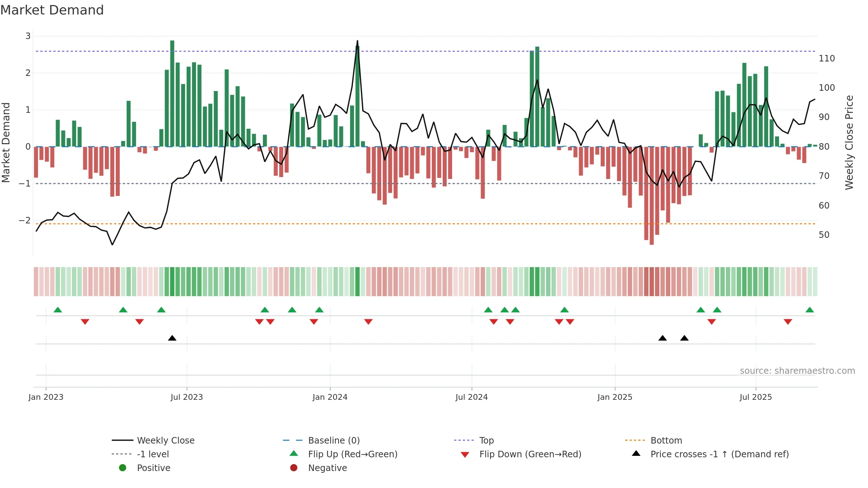The image size is (868, 488).
Task: Click the Jul 2023 x-axis label
Action: [x=187, y=397]
